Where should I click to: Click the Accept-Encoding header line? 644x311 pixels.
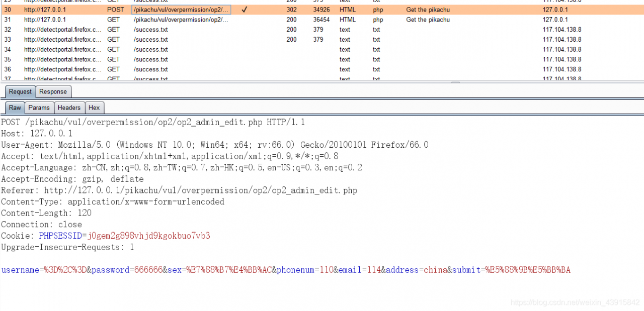click(72, 179)
